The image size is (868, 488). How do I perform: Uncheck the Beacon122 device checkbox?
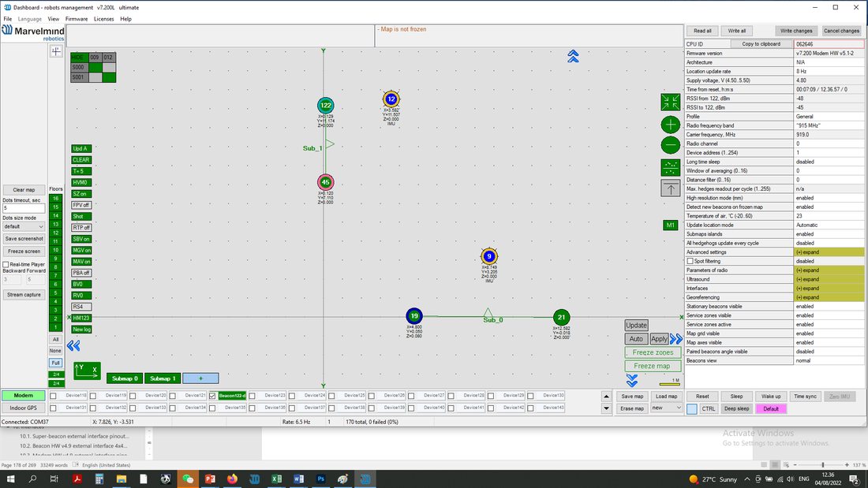(212, 396)
